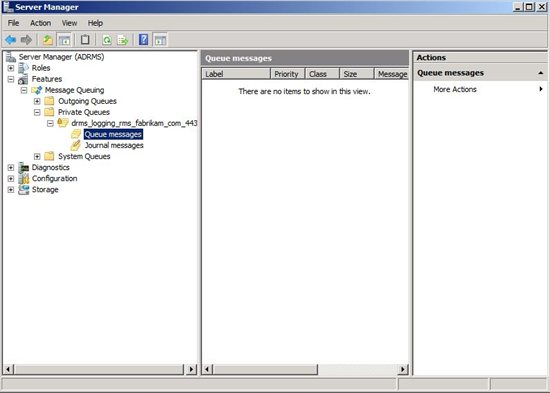Viewport: 550px width, 393px height.
Task: Open the More Actions submenu arrow
Action: pyautogui.click(x=541, y=89)
